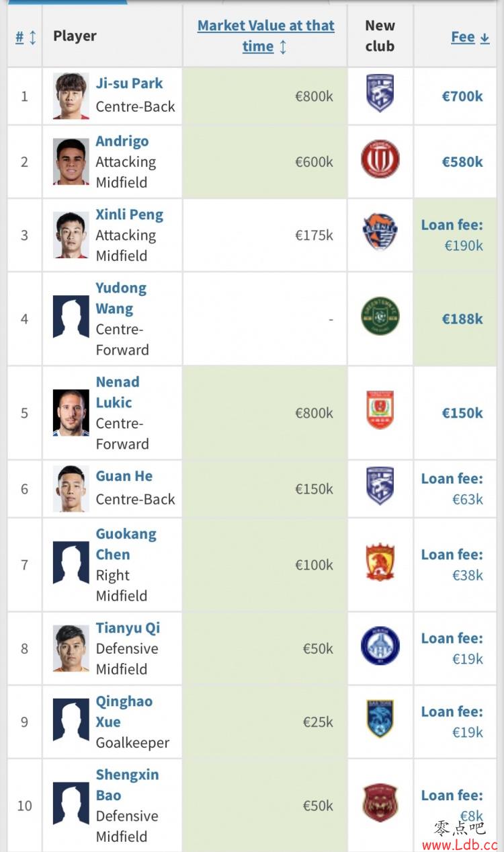
Task: Click the red round club crest beside Andrigo
Action: point(380,159)
